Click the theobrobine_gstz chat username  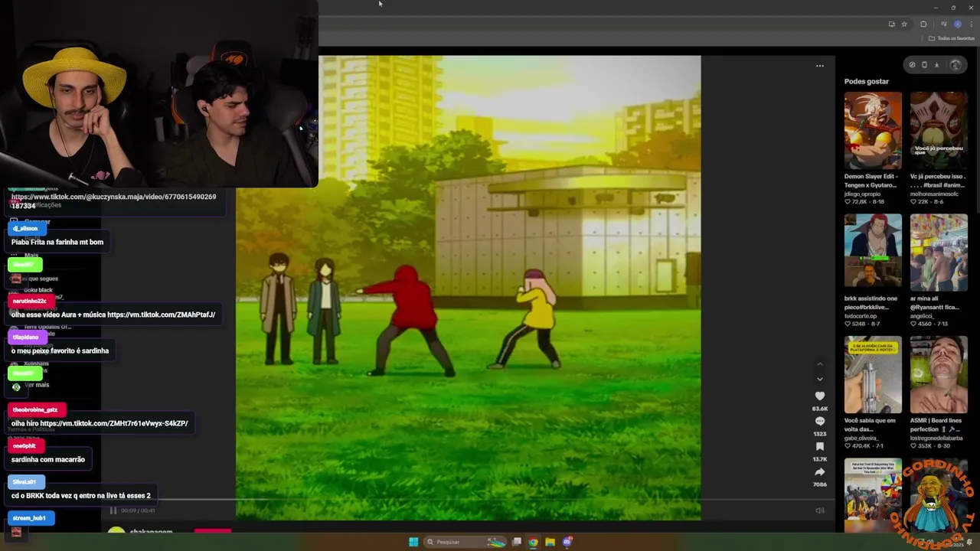(x=35, y=409)
